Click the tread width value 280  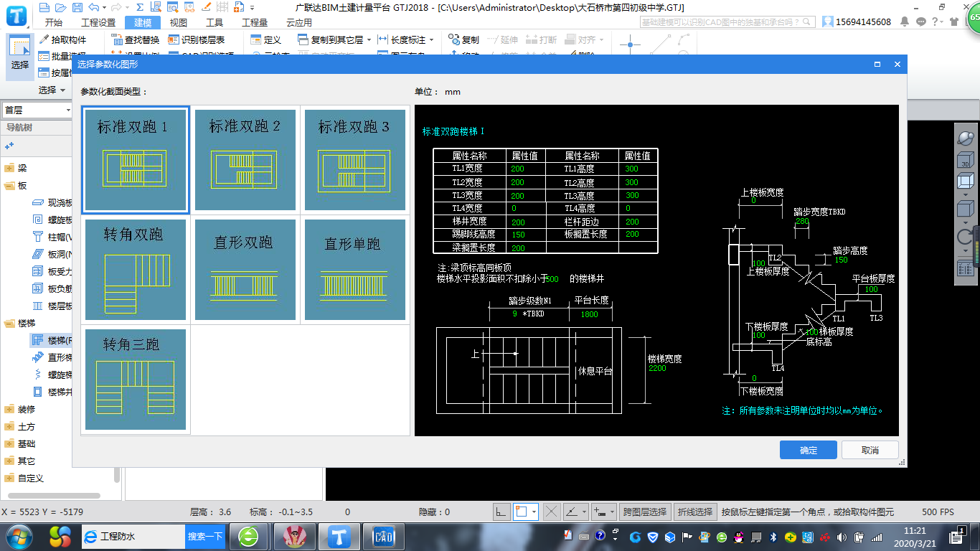point(802,221)
